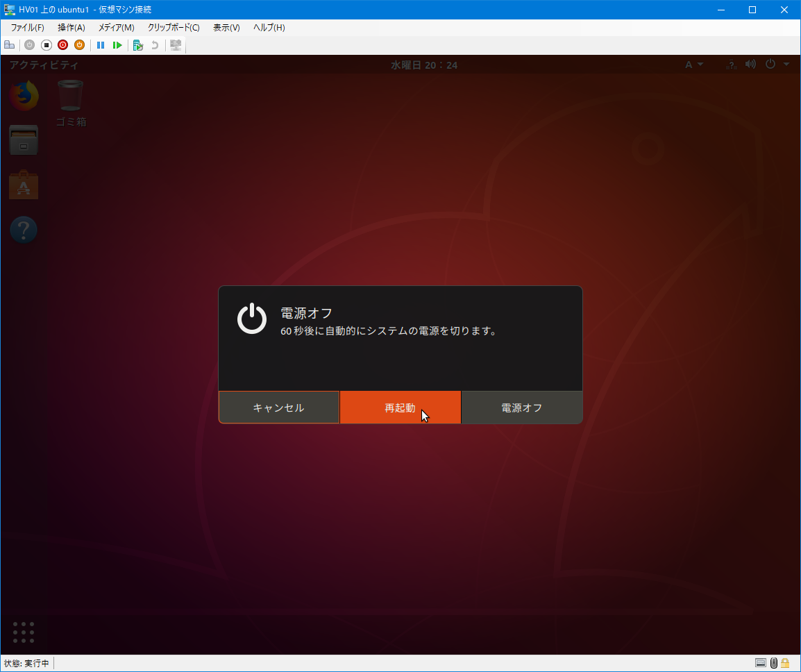The image size is (801, 672).
Task: Click the 再起動 button
Action: (x=400, y=408)
